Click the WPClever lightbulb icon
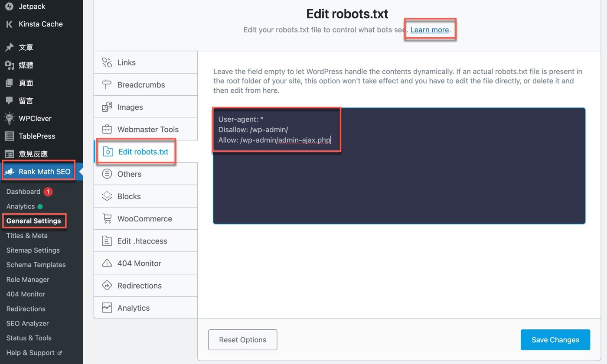The height and width of the screenshot is (364, 607). 9,118
